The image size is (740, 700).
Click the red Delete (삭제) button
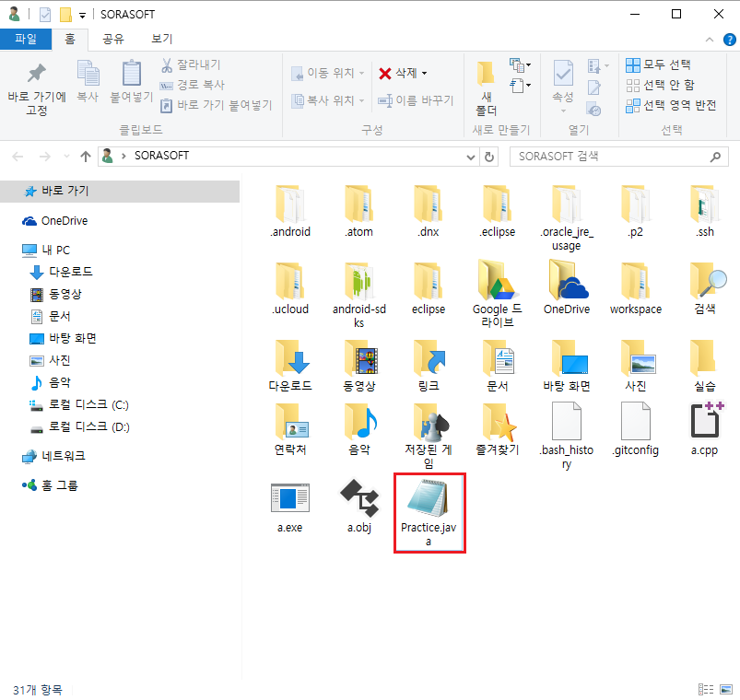click(398, 73)
